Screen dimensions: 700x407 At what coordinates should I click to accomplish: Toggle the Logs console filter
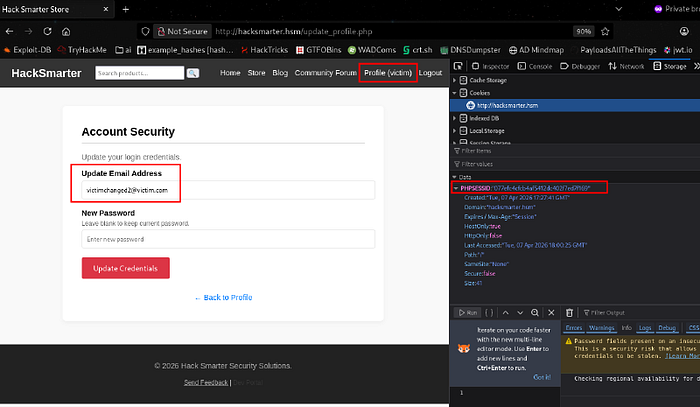(645, 328)
